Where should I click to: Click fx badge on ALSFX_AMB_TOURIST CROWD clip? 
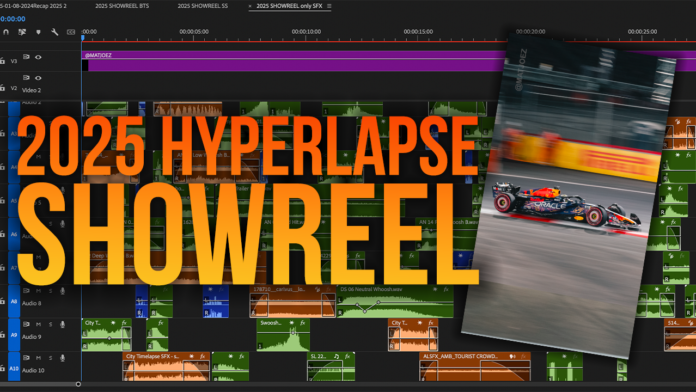(x=523, y=356)
